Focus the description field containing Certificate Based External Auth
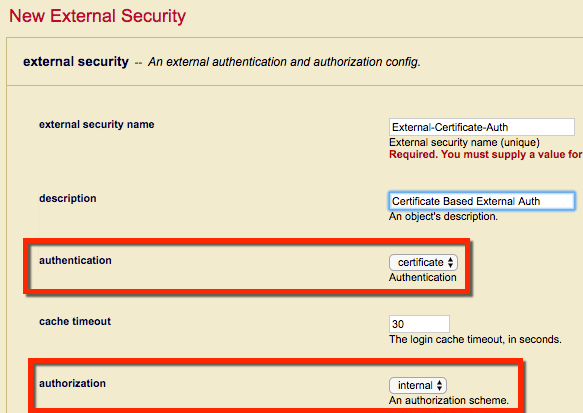 point(481,201)
